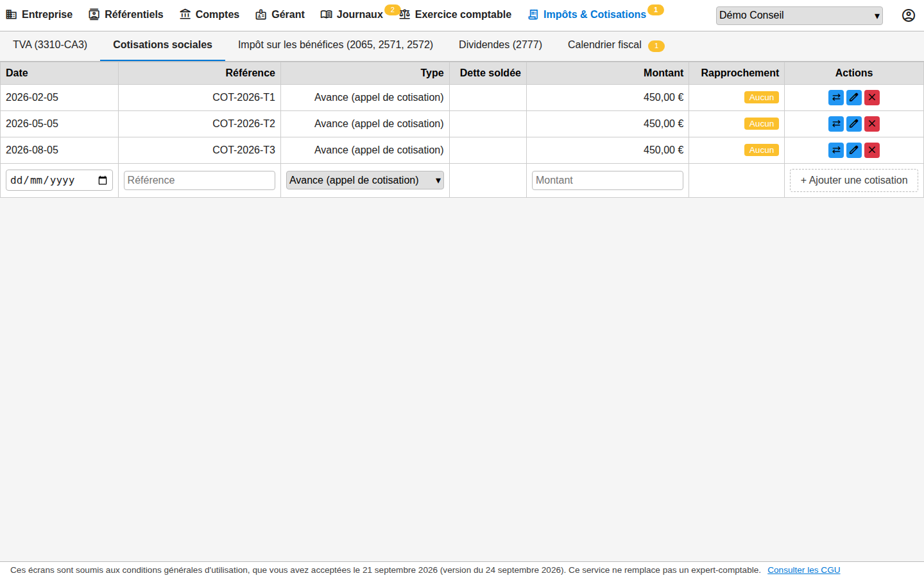This screenshot has width=924, height=578.
Task: Focus the Montant input field
Action: click(x=608, y=180)
